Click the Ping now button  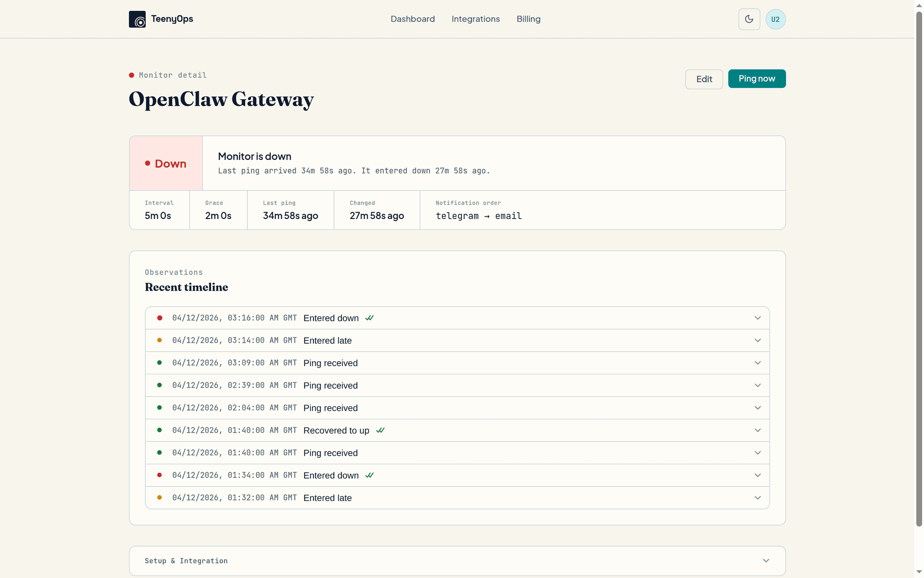pos(757,79)
